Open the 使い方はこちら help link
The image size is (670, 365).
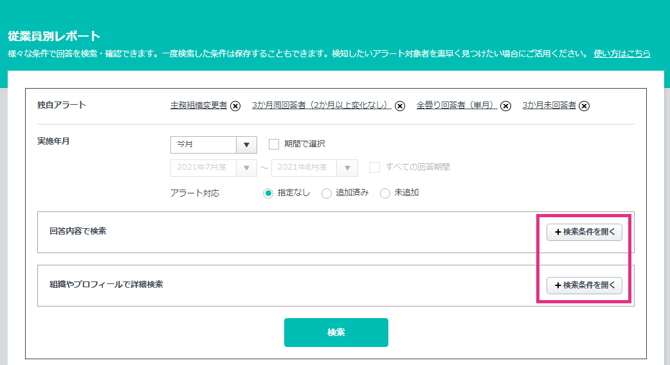click(x=622, y=54)
